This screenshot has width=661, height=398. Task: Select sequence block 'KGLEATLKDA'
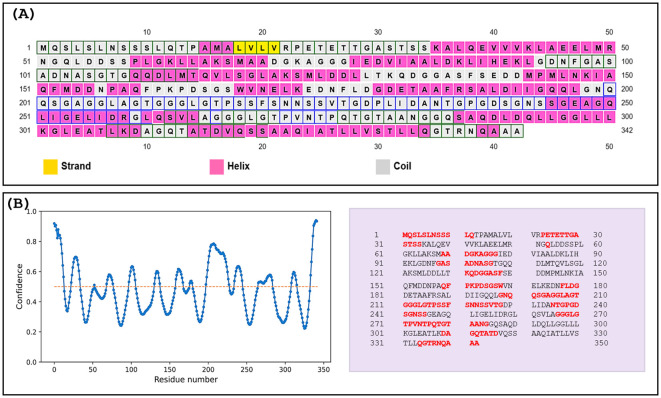pyautogui.click(x=426, y=333)
